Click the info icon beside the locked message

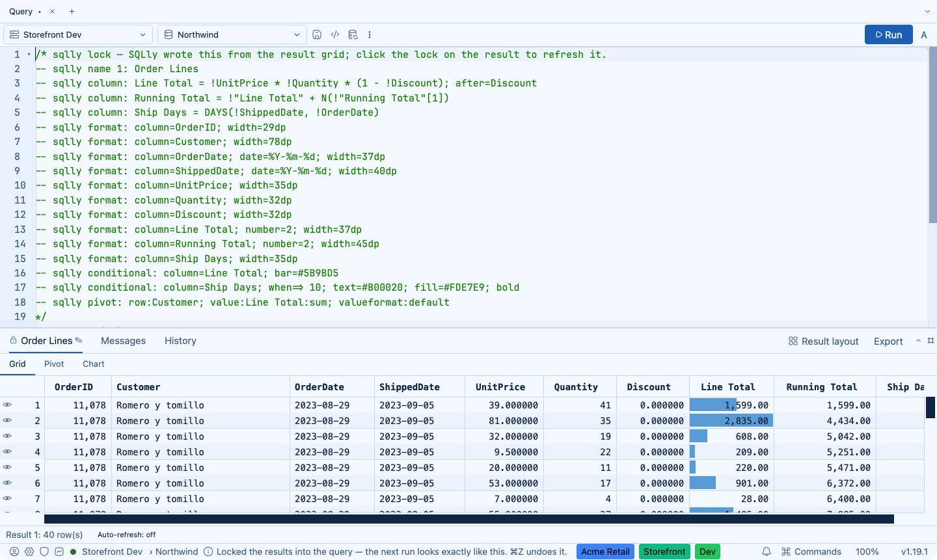pos(208,552)
